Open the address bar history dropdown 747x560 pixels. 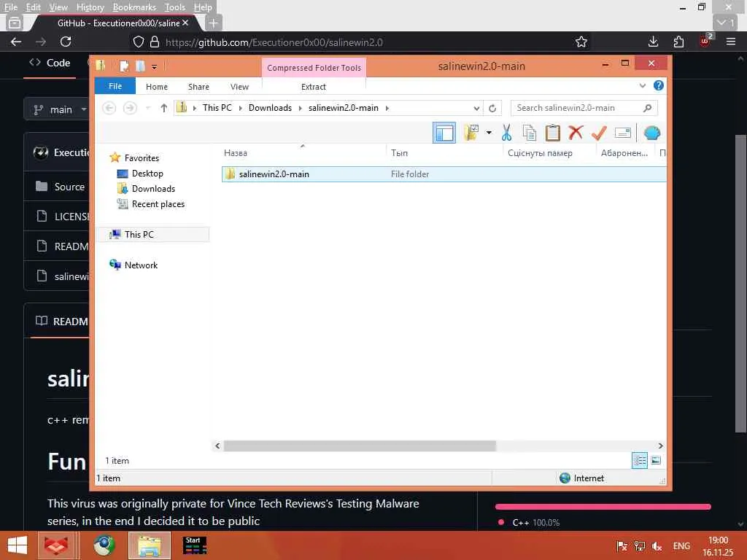(476, 108)
